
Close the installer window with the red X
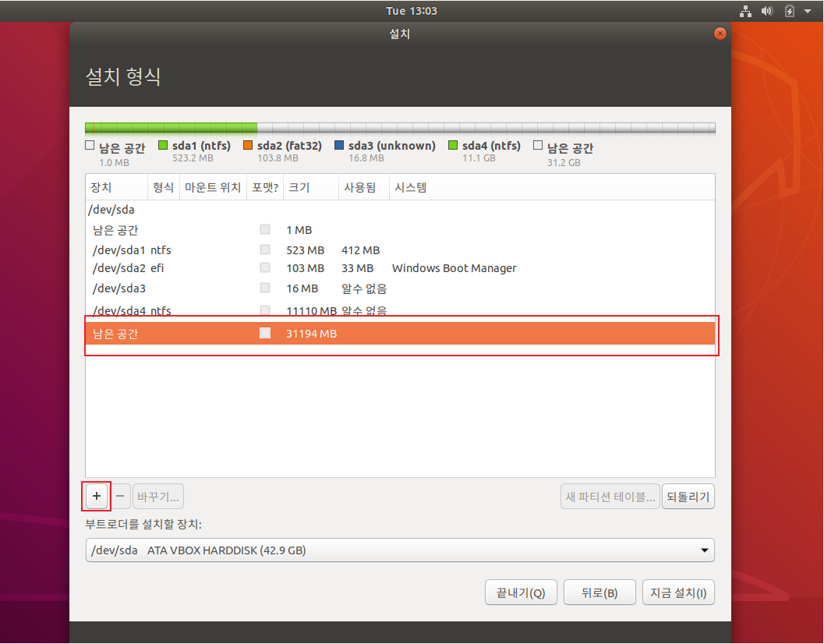pyautogui.click(x=720, y=34)
